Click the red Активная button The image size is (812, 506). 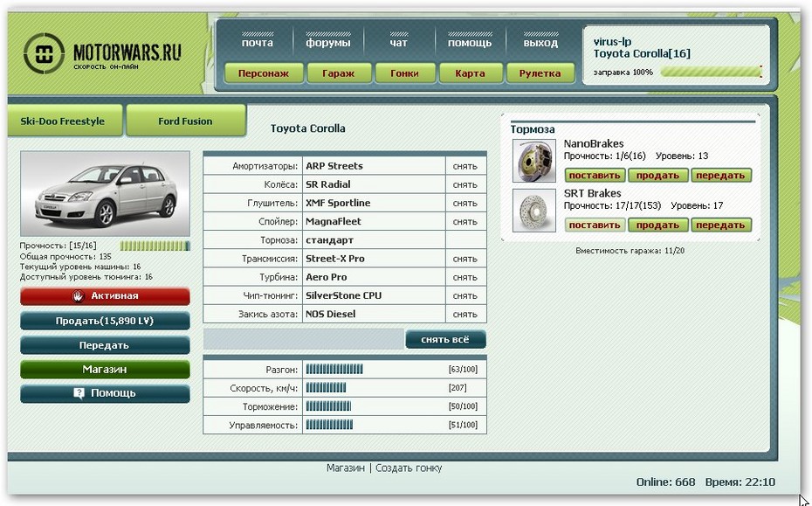[105, 296]
